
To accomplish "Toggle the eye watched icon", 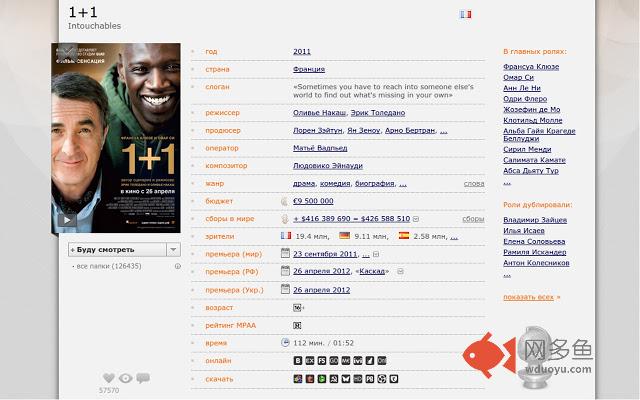I will coord(126,378).
